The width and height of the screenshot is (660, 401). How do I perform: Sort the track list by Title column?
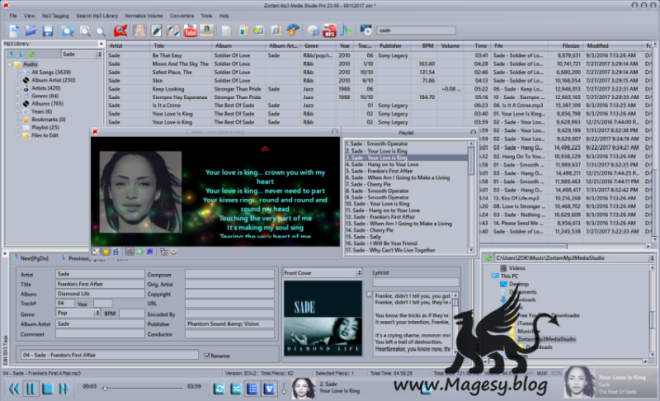point(182,45)
